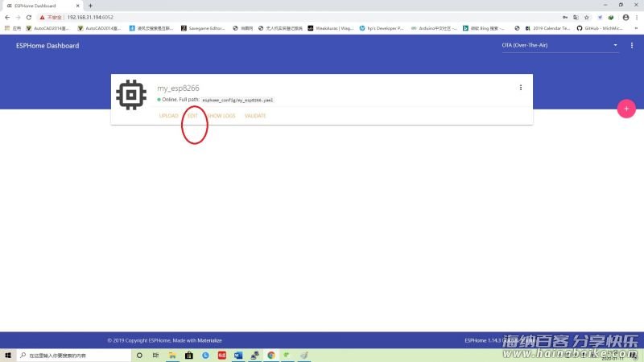
Task: Select the ESPHome Dashboard browser tab
Action: [x=42, y=6]
